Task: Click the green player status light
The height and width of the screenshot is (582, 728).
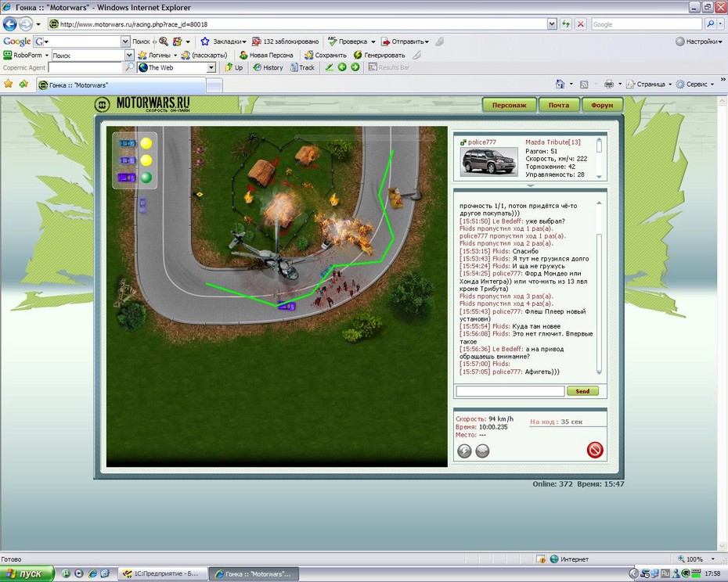Action: click(146, 178)
